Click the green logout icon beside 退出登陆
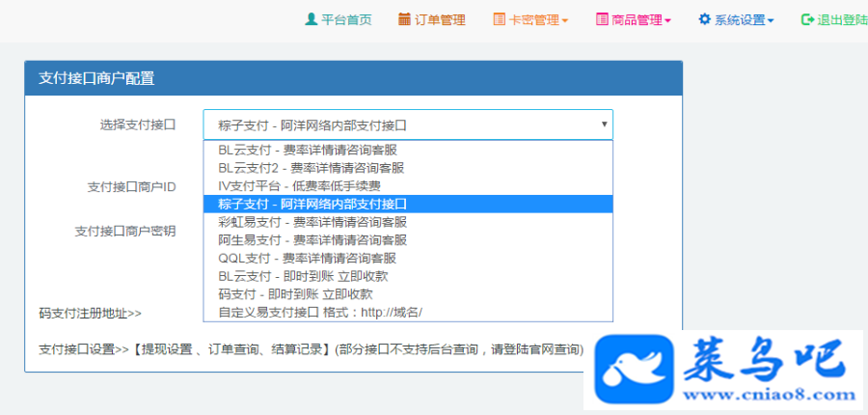 pos(807,19)
